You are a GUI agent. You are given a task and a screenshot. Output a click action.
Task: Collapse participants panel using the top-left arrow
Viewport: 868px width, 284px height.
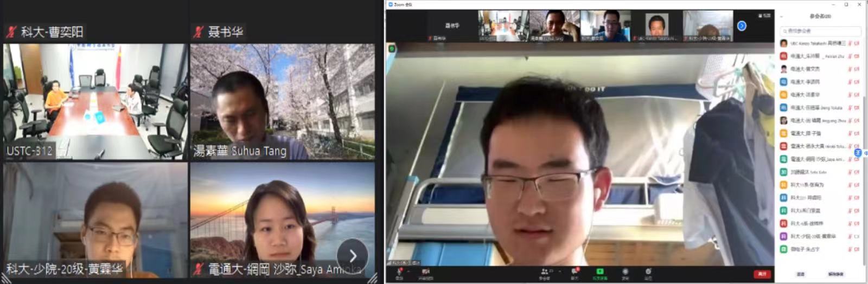782,16
